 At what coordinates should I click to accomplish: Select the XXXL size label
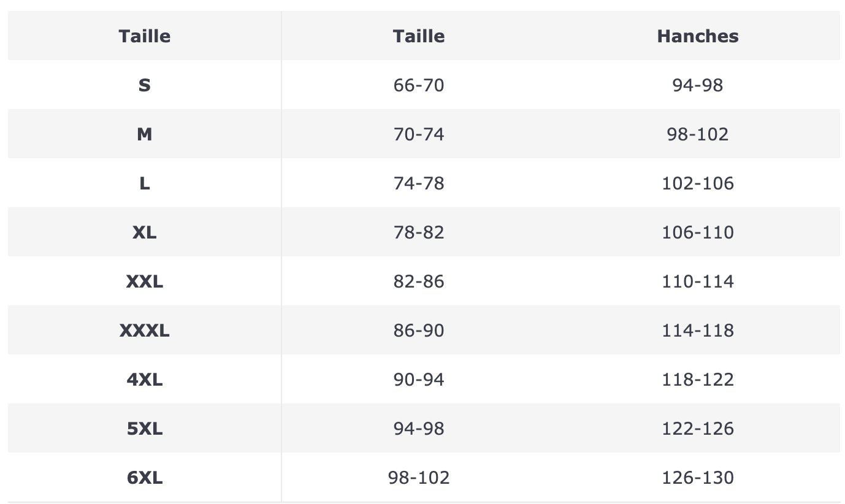tap(144, 330)
